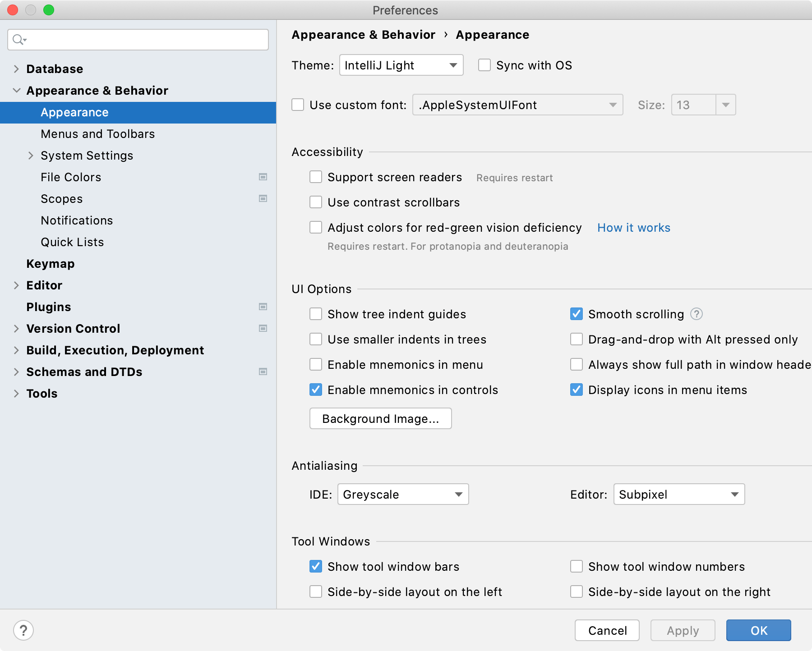The height and width of the screenshot is (651, 812).
Task: Open Notifications settings page
Action: 138,220
